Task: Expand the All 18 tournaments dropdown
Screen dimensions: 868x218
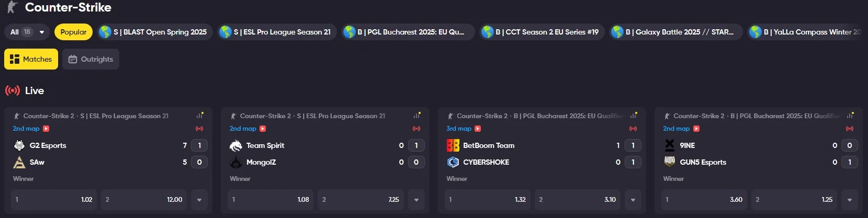Action: pos(27,32)
